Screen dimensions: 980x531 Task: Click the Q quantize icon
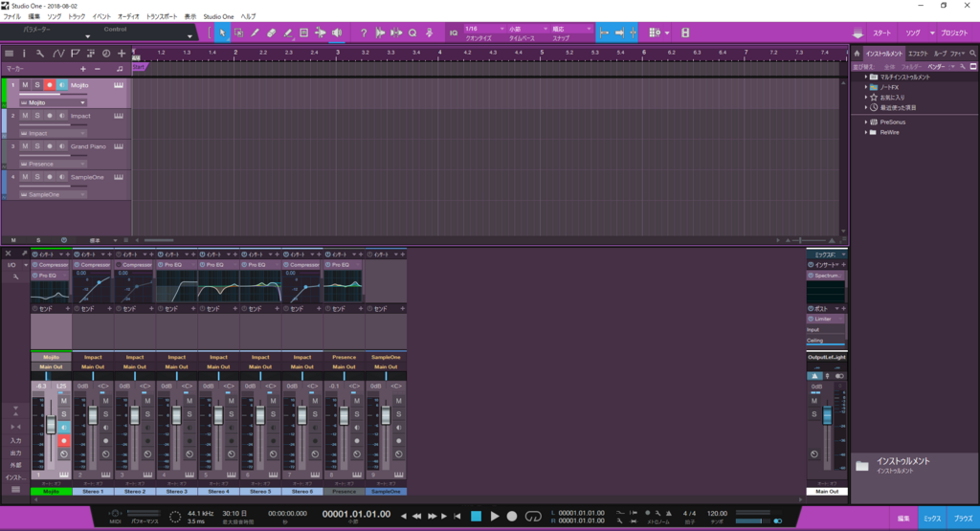[x=412, y=33]
